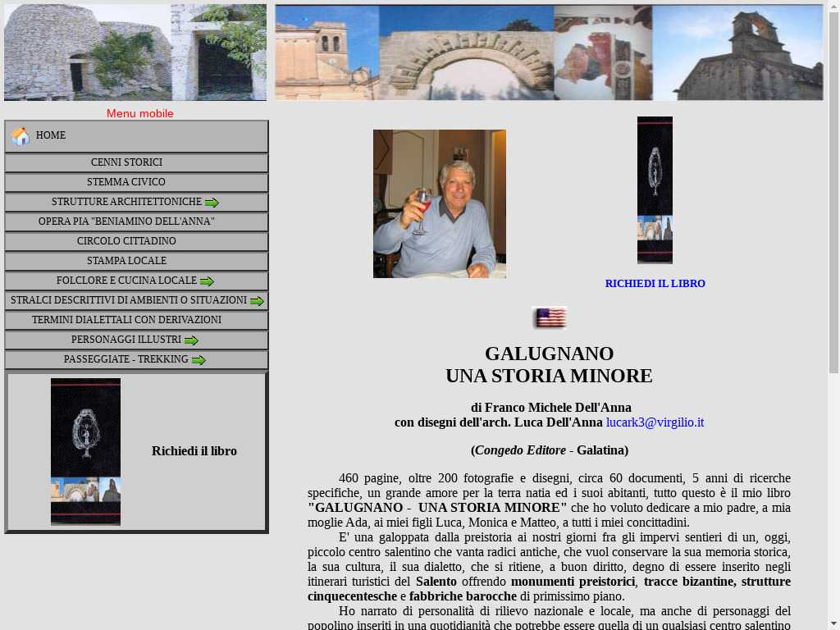Click the tall book cover image above RICHIEDI IL LIBRO
Viewport: 840px width, 630px height.
pyautogui.click(x=655, y=190)
